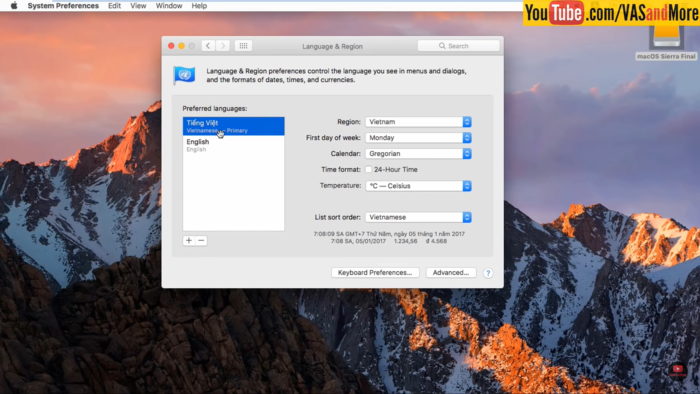Click the search magnifier icon
700x394 pixels.
click(442, 46)
